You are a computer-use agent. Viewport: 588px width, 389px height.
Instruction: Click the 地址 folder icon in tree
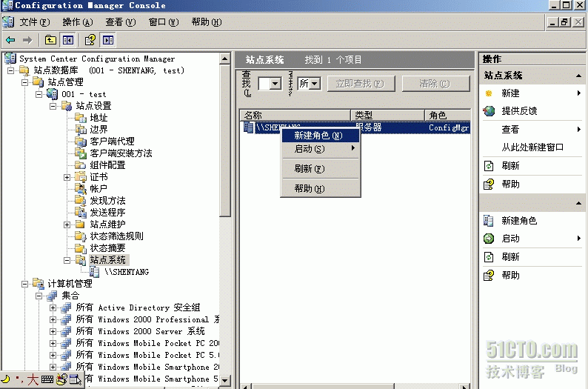tap(81, 117)
